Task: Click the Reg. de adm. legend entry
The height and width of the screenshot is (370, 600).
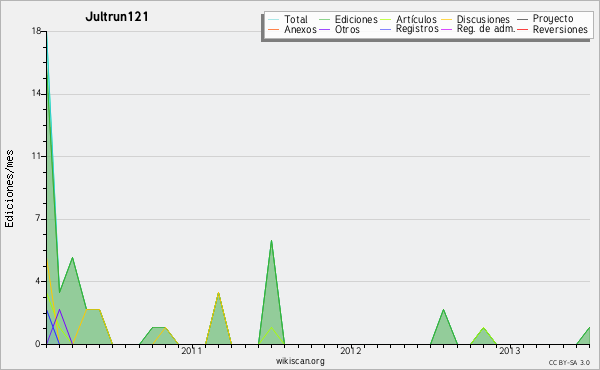Action: point(486,29)
